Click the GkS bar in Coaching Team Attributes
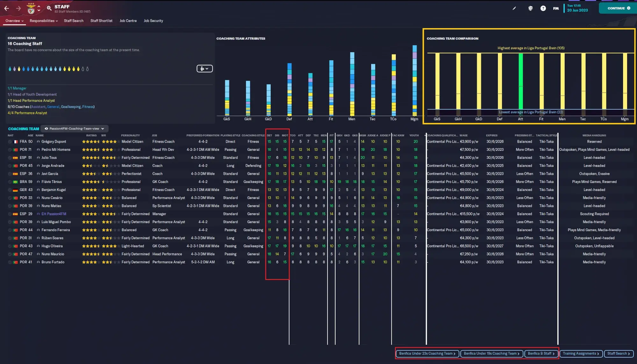This screenshot has height=364, width=637. point(227,98)
